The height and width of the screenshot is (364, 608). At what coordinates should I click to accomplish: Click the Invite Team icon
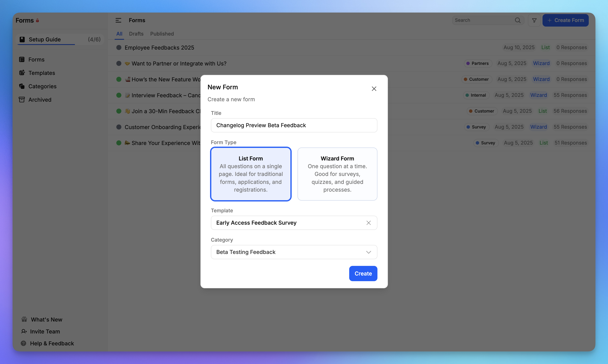coord(24,331)
